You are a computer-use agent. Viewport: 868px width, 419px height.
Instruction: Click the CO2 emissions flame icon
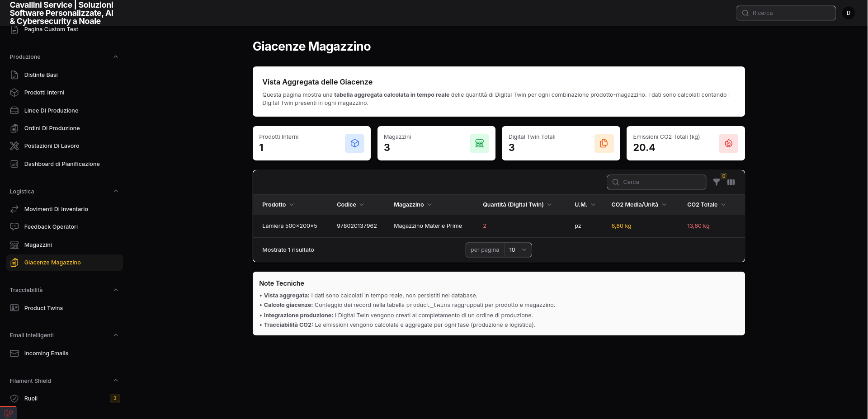pyautogui.click(x=728, y=143)
